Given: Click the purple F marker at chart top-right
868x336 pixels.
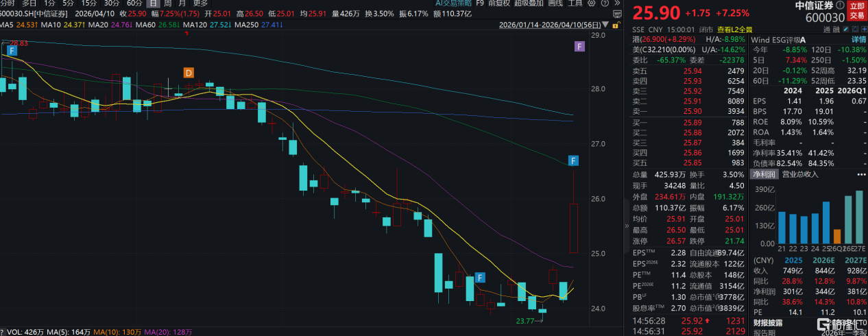Looking at the screenshot, I should (x=580, y=47).
